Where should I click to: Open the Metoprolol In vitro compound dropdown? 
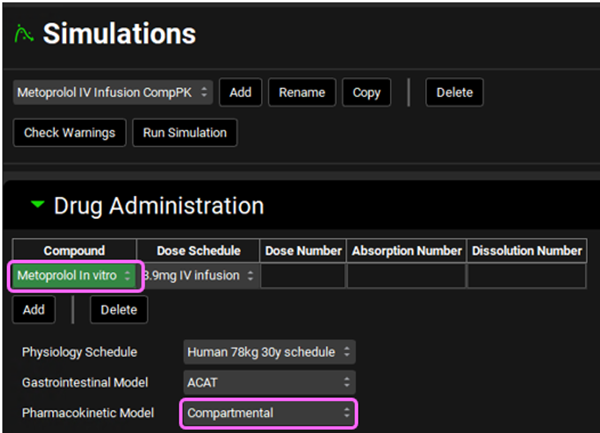77,275
